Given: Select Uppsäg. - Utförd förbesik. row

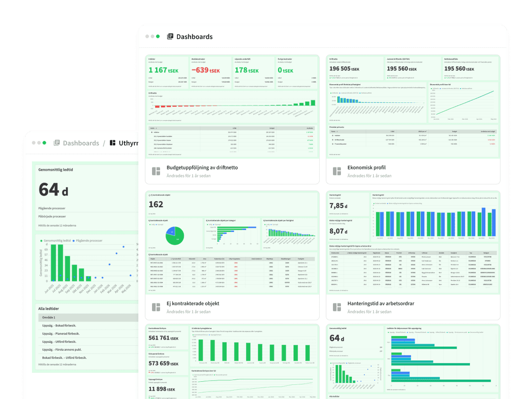Looking at the screenshot, I should tap(88, 342).
